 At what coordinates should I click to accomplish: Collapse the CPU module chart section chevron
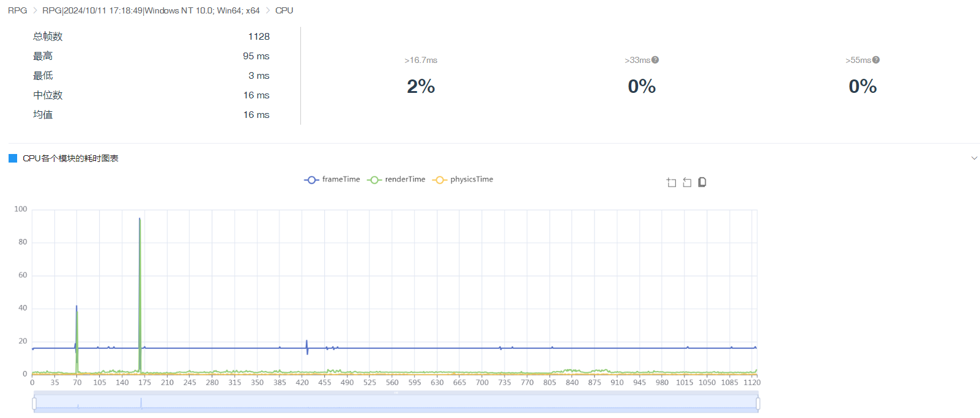tap(974, 158)
